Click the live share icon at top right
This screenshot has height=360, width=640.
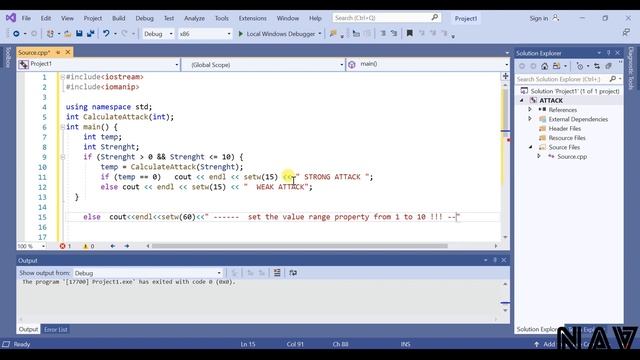(627, 32)
